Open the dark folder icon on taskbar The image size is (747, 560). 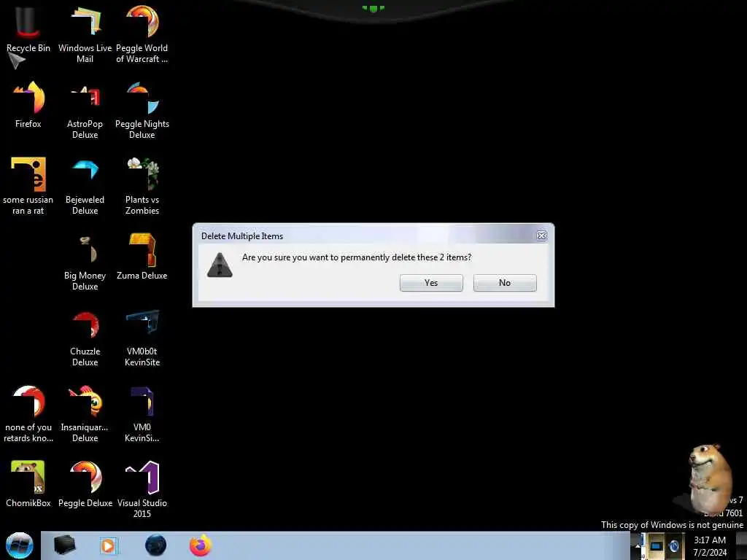click(x=64, y=545)
